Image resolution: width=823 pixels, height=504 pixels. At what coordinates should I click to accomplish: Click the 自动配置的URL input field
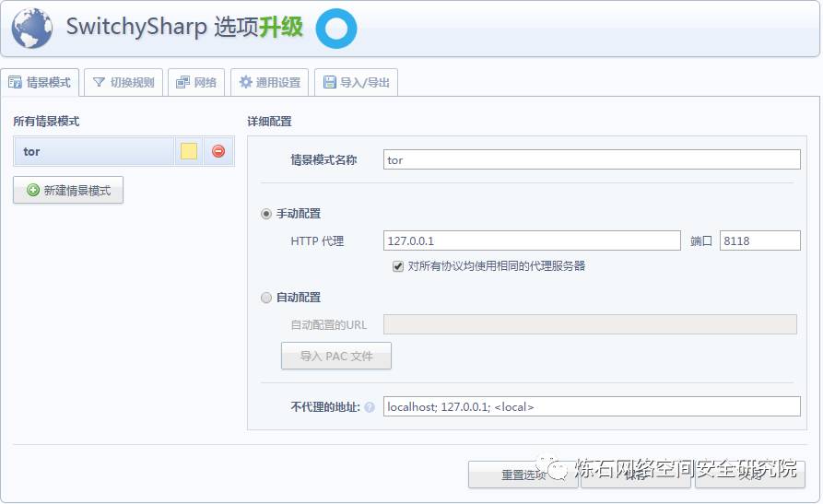(x=590, y=324)
